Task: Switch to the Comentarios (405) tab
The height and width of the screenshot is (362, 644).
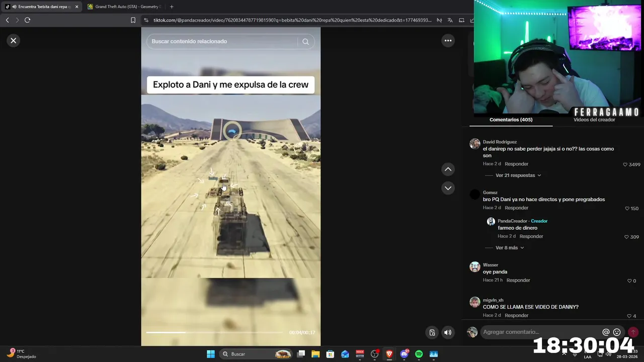Action: [x=511, y=120]
